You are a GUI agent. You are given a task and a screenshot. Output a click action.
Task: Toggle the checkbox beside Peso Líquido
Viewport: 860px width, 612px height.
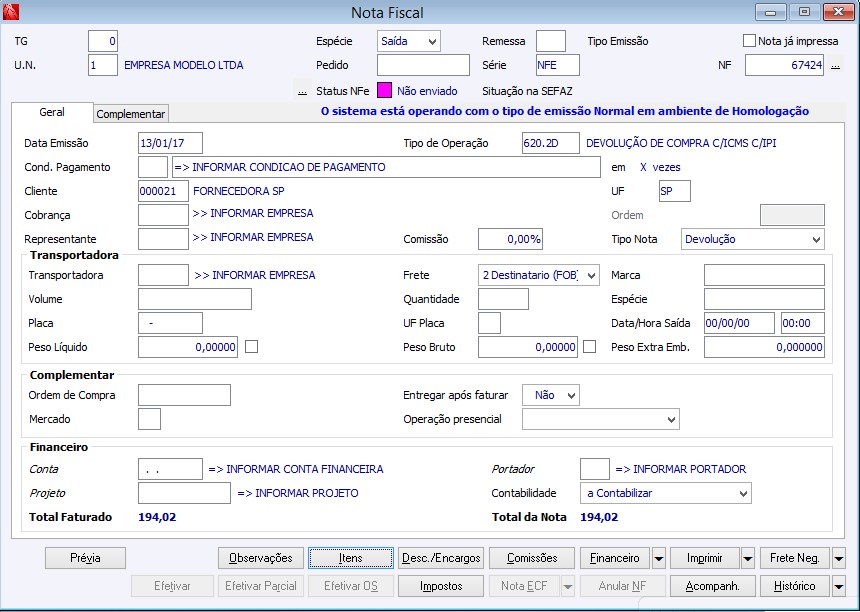tap(251, 347)
